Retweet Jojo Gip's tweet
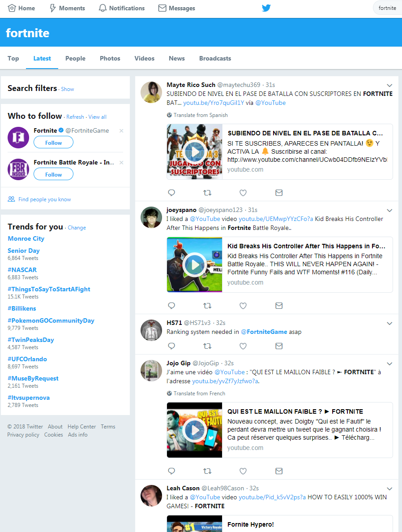402x532 pixels. (207, 471)
